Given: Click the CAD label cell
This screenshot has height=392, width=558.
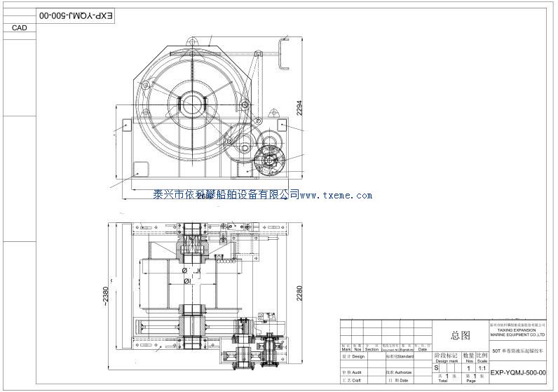Looking at the screenshot, I should point(19,28).
